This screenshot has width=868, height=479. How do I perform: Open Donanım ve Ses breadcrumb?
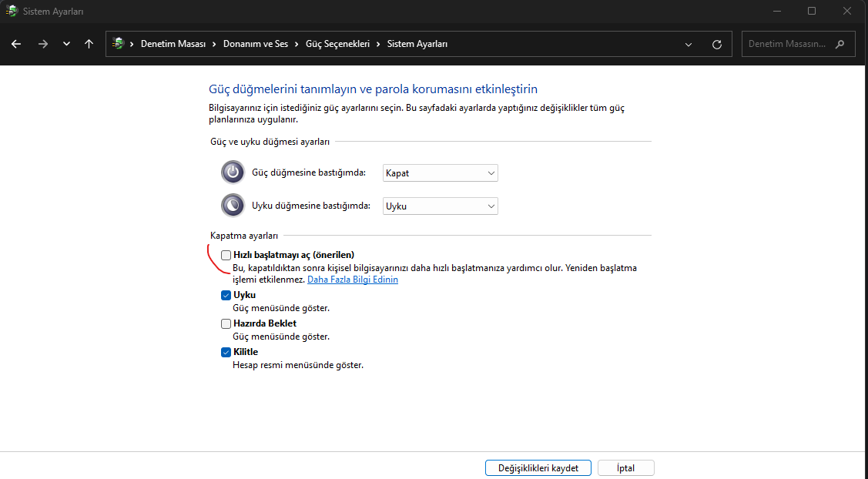(256, 44)
